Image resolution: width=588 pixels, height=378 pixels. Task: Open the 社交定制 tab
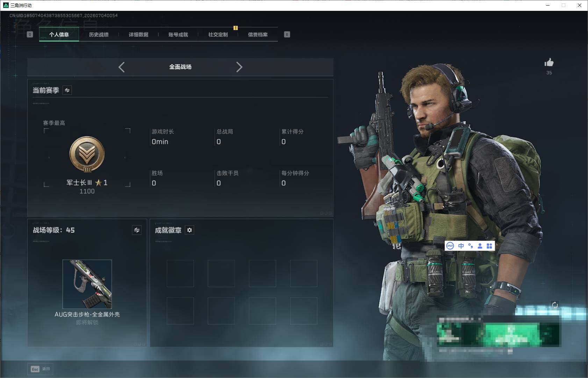[x=218, y=35]
